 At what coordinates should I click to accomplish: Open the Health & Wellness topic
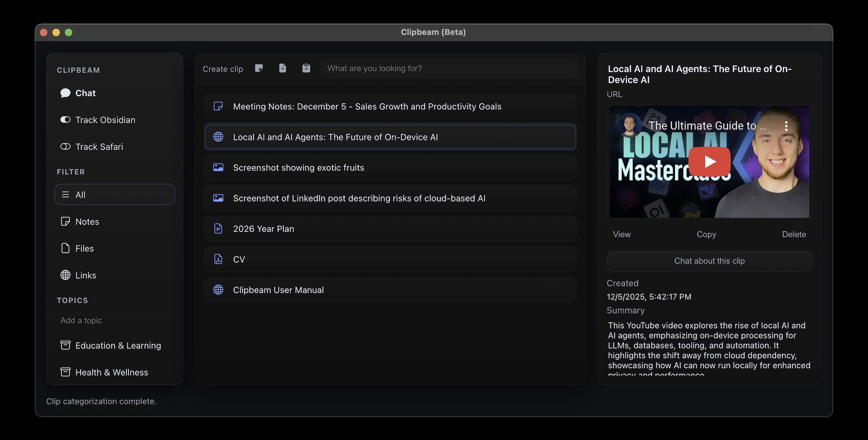[111, 372]
